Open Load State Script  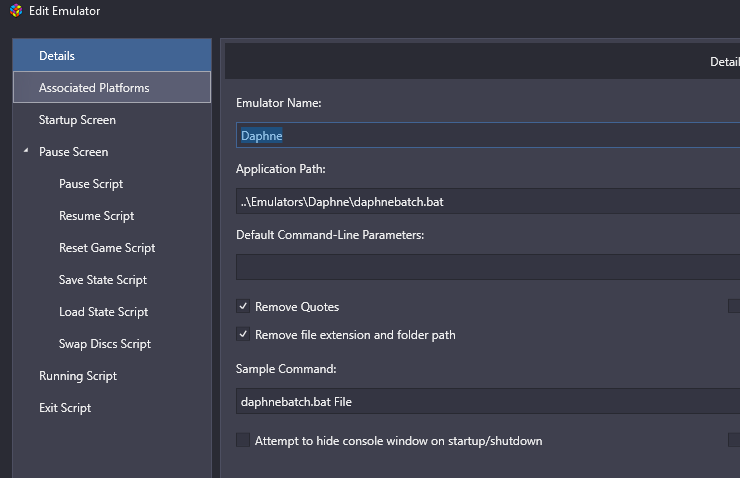pyautogui.click(x=112, y=312)
